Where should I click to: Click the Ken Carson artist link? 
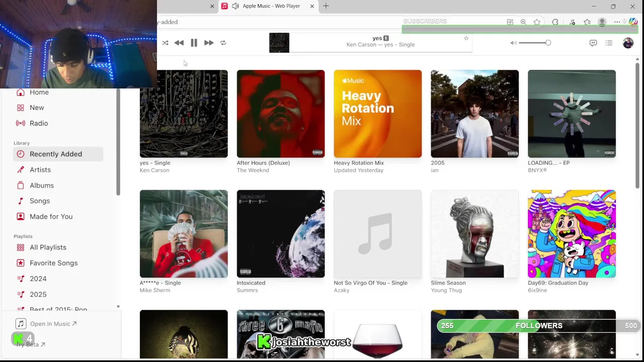coord(154,170)
